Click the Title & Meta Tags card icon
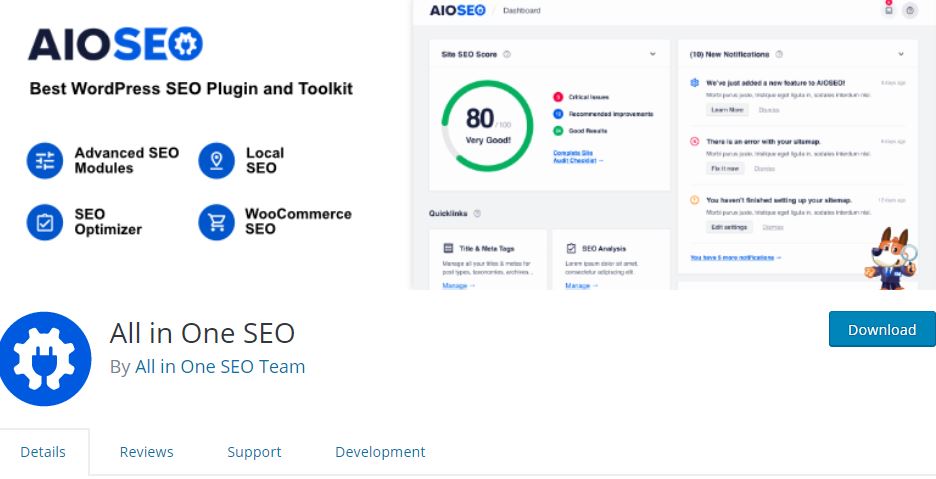Image resolution: width=936 pixels, height=479 pixels. point(448,248)
